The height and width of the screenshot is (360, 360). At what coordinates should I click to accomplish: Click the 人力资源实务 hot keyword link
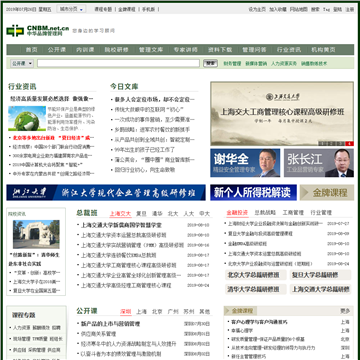tap(284, 63)
